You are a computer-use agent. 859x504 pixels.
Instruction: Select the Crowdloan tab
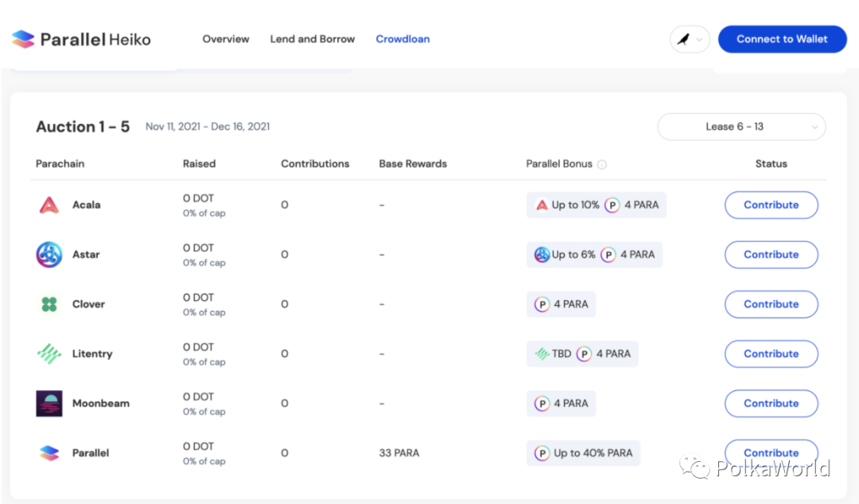(x=402, y=39)
